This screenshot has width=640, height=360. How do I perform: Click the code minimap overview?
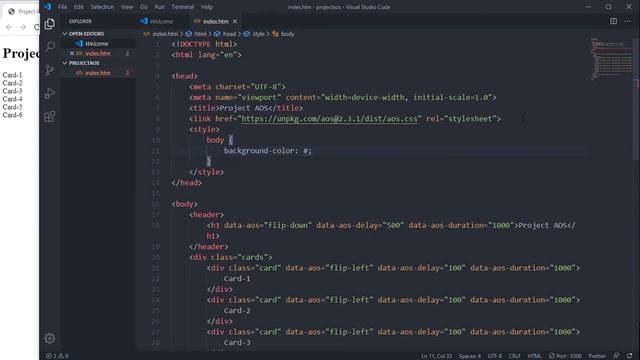611,59
